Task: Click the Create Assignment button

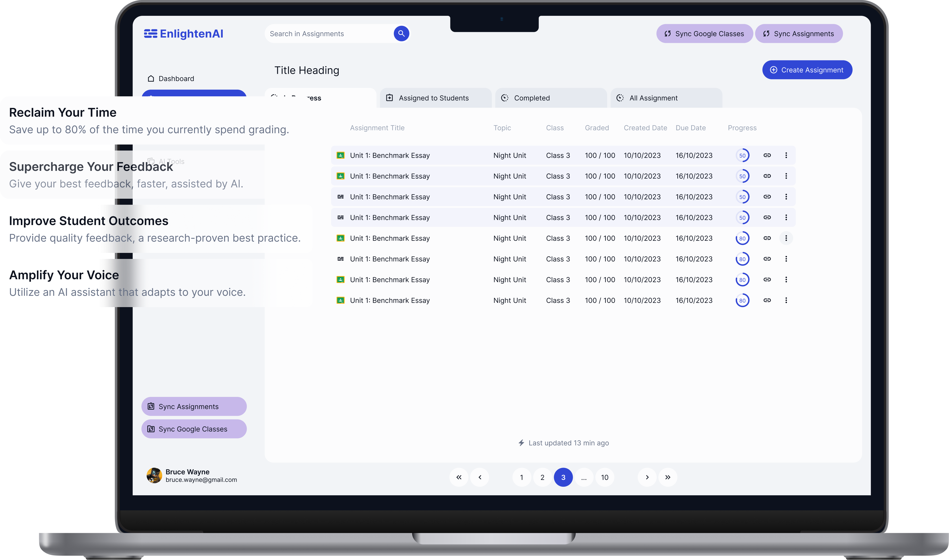Action: coord(807,70)
